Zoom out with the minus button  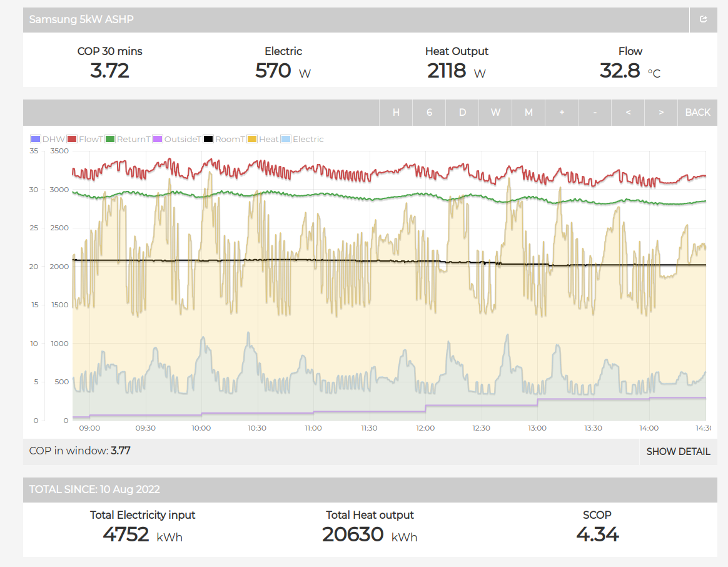click(595, 113)
